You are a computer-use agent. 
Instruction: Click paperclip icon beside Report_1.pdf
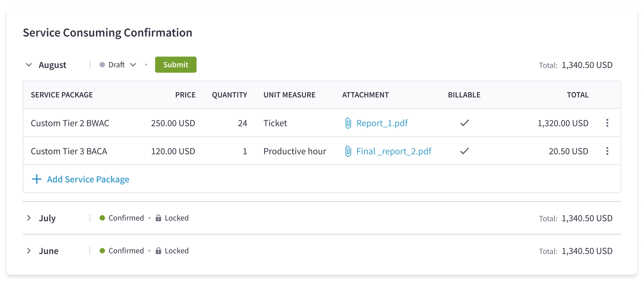pos(348,123)
